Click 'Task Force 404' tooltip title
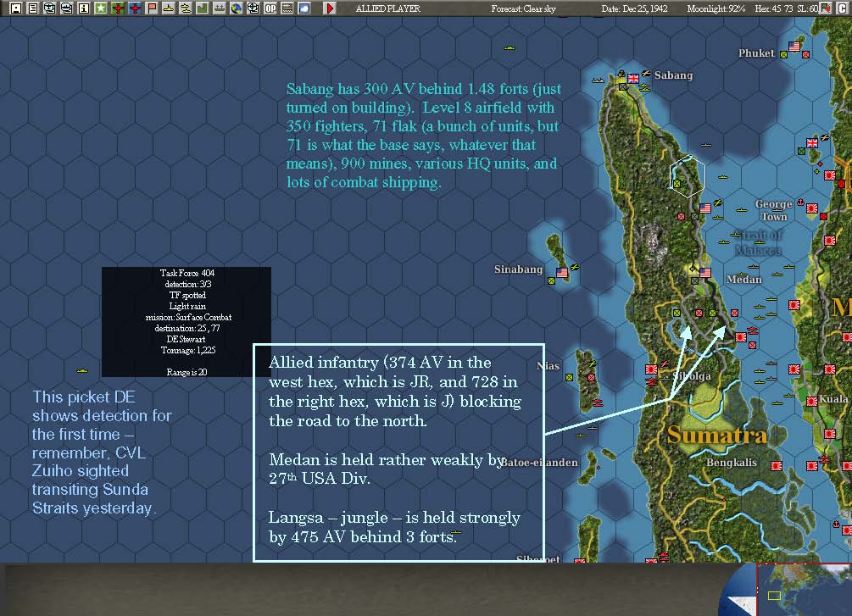Image resolution: width=852 pixels, height=616 pixels. [187, 273]
